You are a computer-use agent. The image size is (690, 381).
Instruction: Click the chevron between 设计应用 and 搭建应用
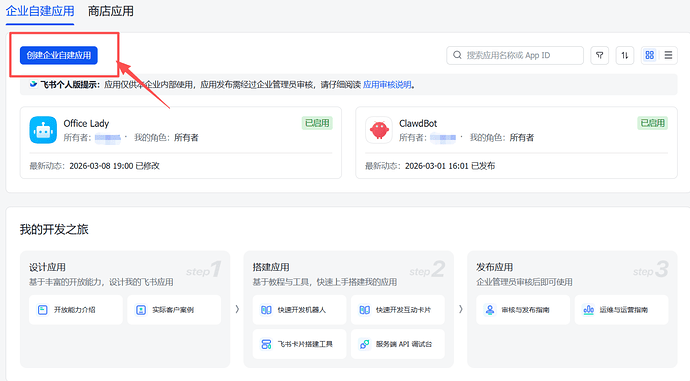[x=237, y=309]
